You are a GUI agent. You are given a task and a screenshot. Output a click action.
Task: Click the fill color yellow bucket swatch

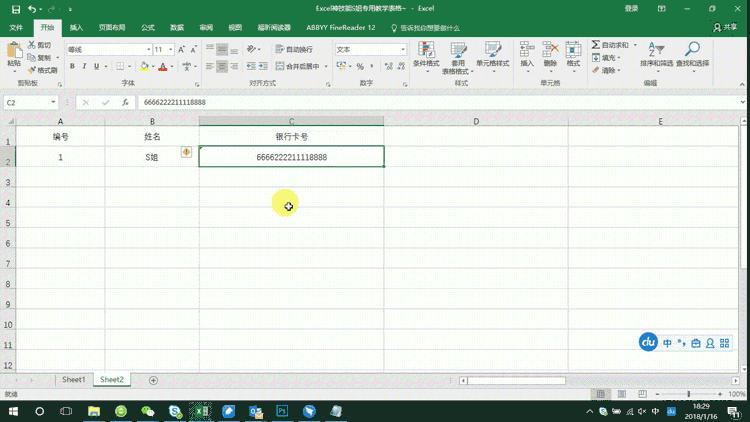144,66
